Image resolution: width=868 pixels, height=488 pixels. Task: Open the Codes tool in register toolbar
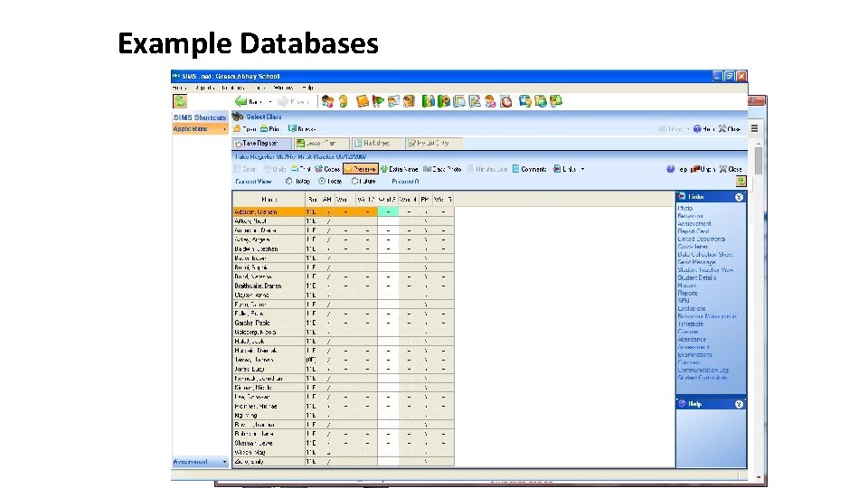click(x=326, y=169)
